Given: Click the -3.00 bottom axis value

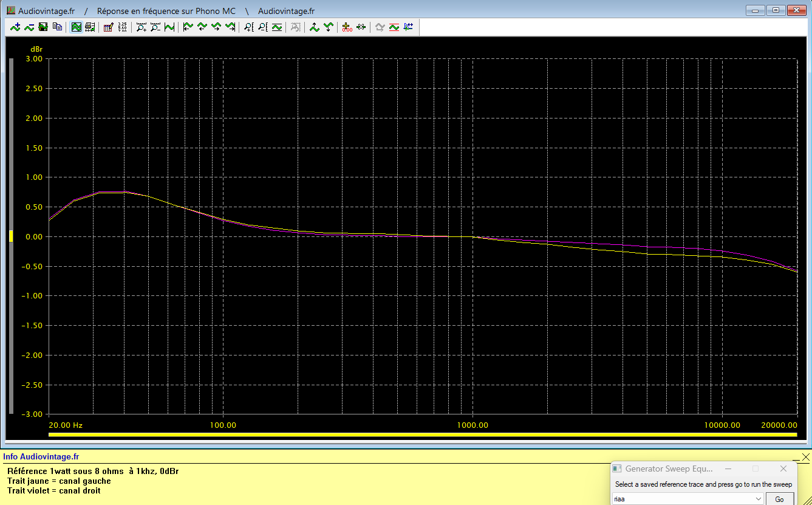Looking at the screenshot, I should pyautogui.click(x=33, y=414).
